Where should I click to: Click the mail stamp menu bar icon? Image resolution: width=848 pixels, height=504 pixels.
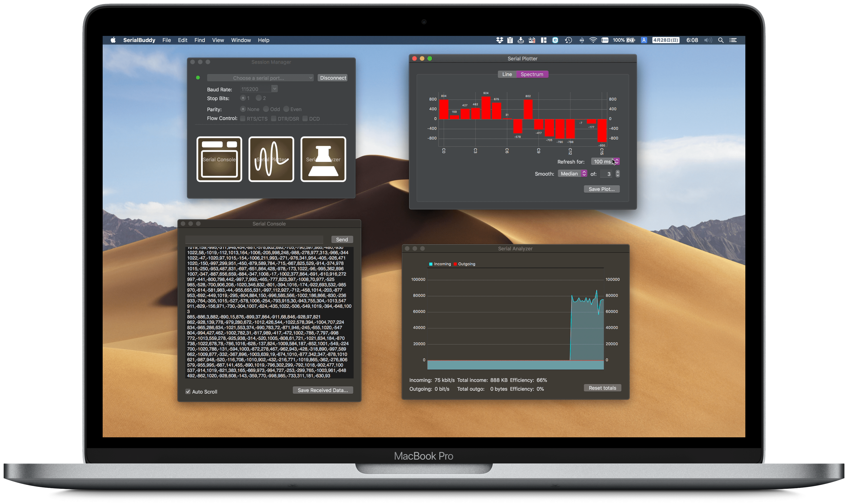532,40
